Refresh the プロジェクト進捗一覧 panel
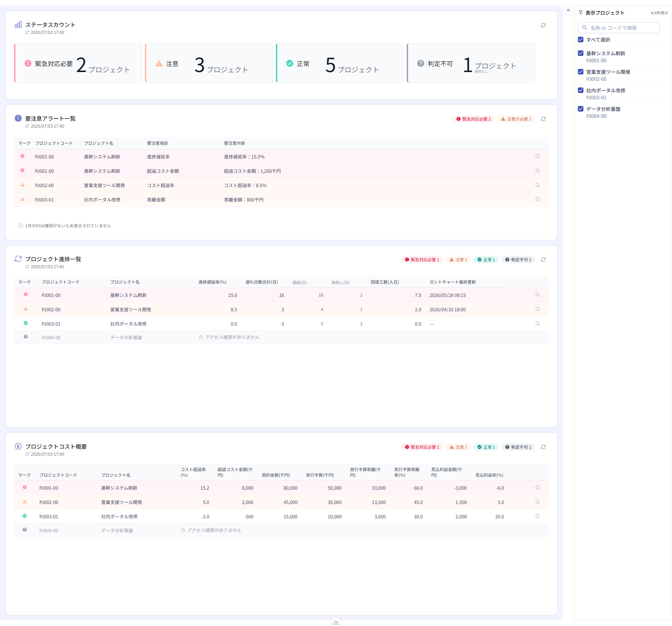The image size is (672, 626). coord(543,259)
